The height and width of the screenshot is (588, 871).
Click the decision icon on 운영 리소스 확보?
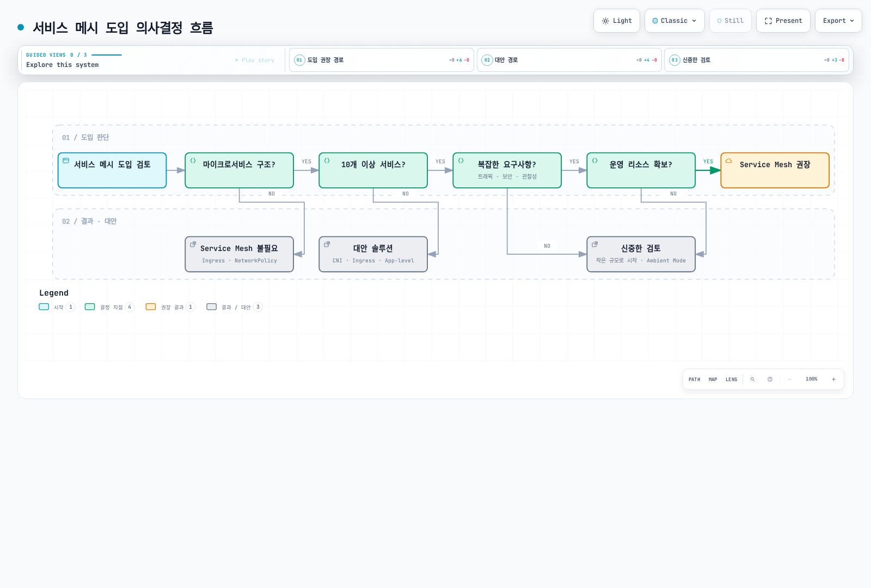[x=594, y=161]
